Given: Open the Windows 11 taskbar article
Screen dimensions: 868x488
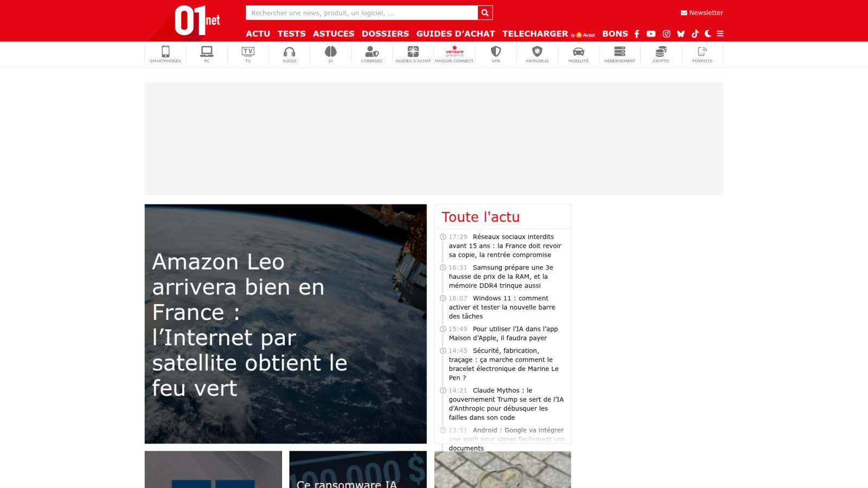Looking at the screenshot, I should click(502, 307).
